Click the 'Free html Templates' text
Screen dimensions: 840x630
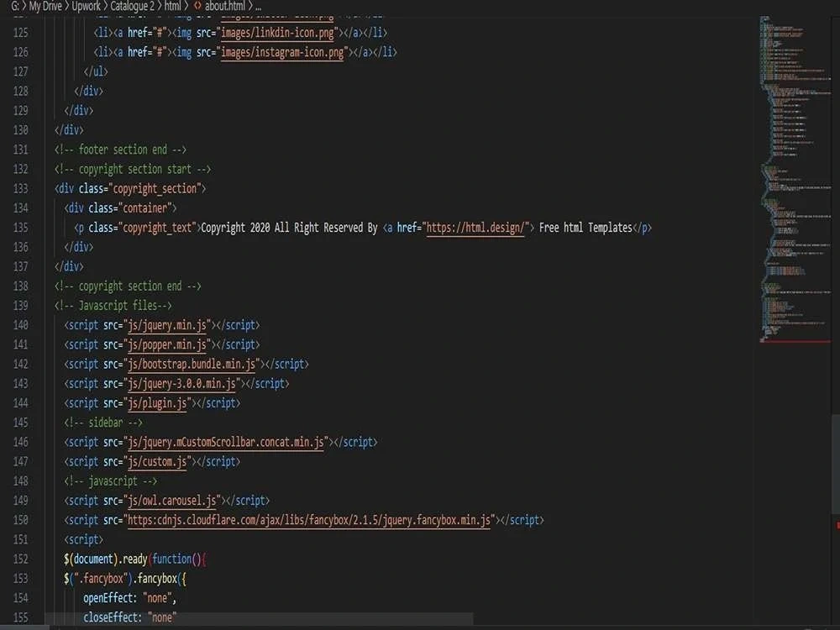pos(585,228)
